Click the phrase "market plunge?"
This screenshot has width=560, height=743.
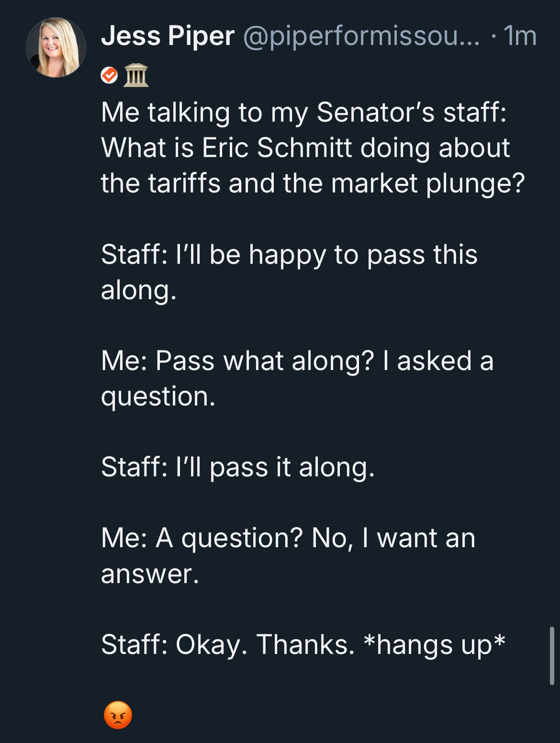coord(428,183)
